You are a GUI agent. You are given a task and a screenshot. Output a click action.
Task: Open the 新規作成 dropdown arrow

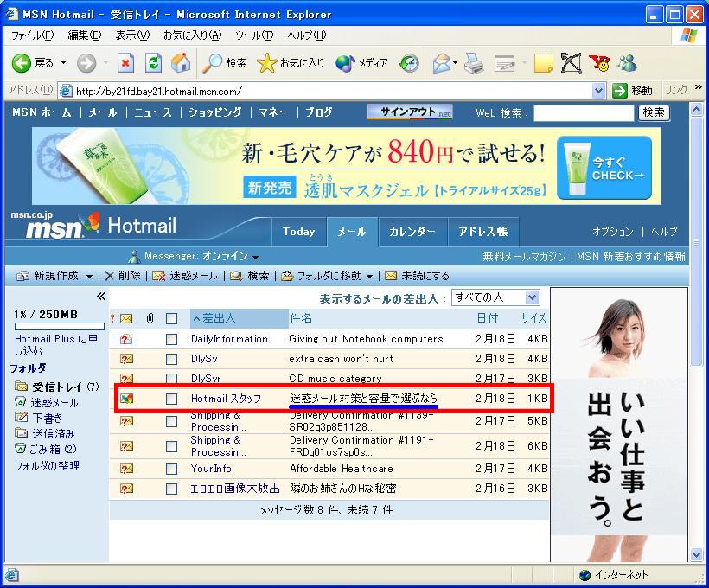click(89, 277)
